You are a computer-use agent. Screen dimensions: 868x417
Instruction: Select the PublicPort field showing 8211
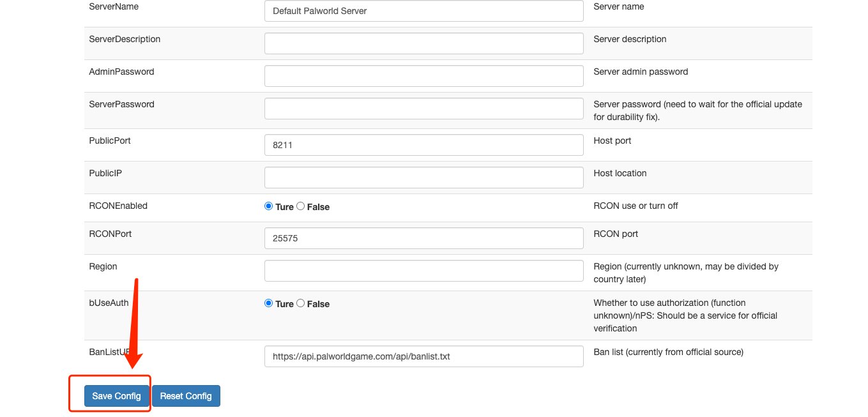click(423, 145)
